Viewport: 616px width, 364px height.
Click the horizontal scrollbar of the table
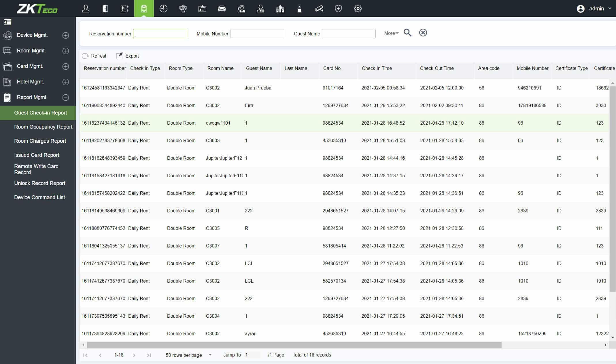[x=294, y=345]
